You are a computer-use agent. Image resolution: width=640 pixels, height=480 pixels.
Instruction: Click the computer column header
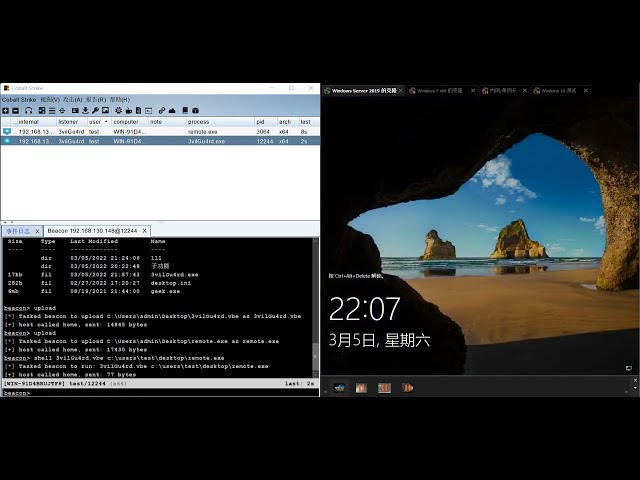pyautogui.click(x=129, y=122)
